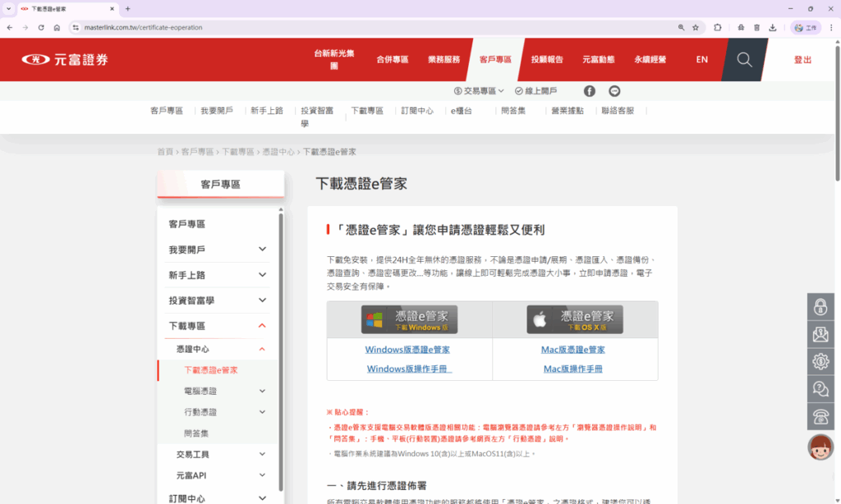The image size is (841, 504).
Task: Click the padlock icon in right sidebar
Action: [820, 307]
